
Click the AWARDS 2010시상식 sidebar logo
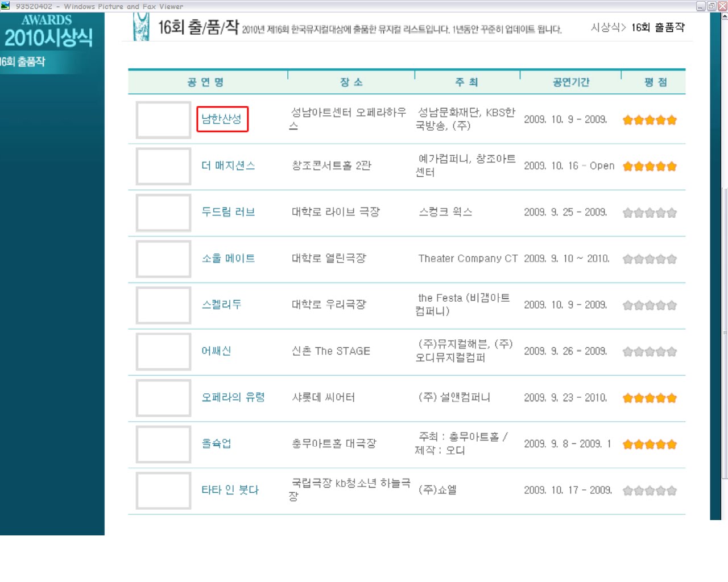coord(48,31)
